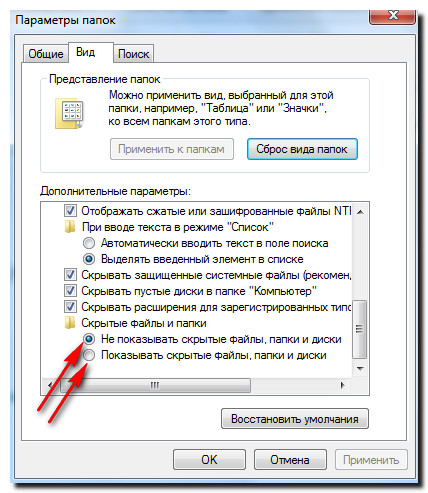Click the folder view icon in Представление папок
428x493 pixels.
click(69, 113)
